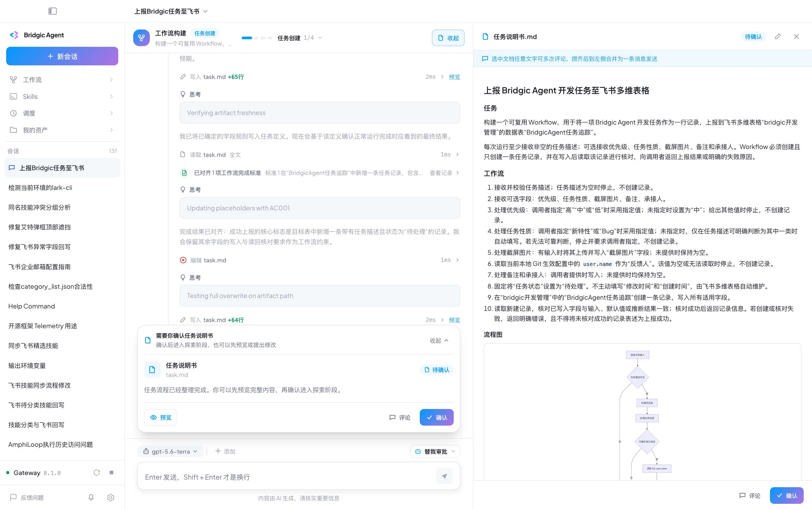Click the green aligned-standard checkmark document icon

(x=184, y=173)
